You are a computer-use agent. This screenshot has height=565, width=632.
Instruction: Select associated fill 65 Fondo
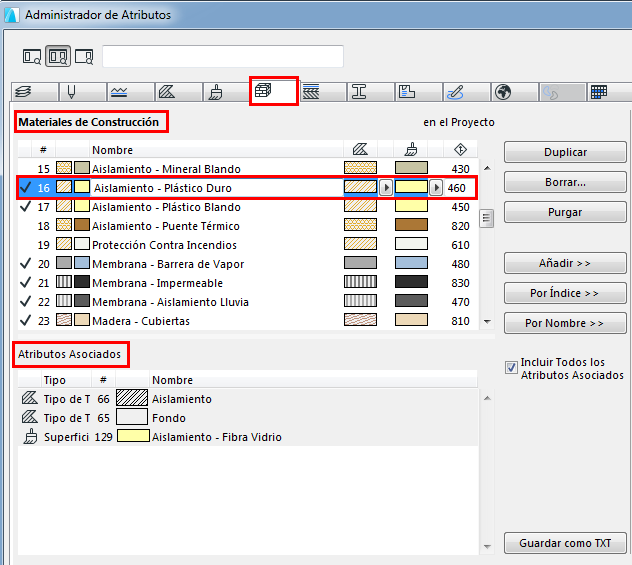click(x=247, y=418)
